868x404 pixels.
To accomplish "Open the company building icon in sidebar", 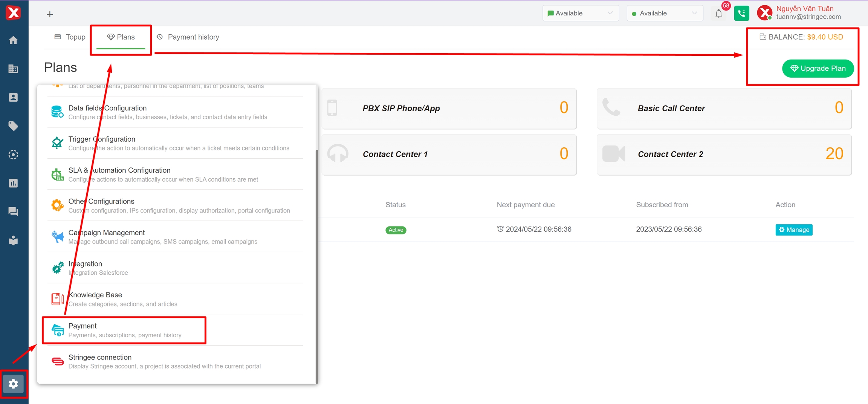I will pos(14,69).
